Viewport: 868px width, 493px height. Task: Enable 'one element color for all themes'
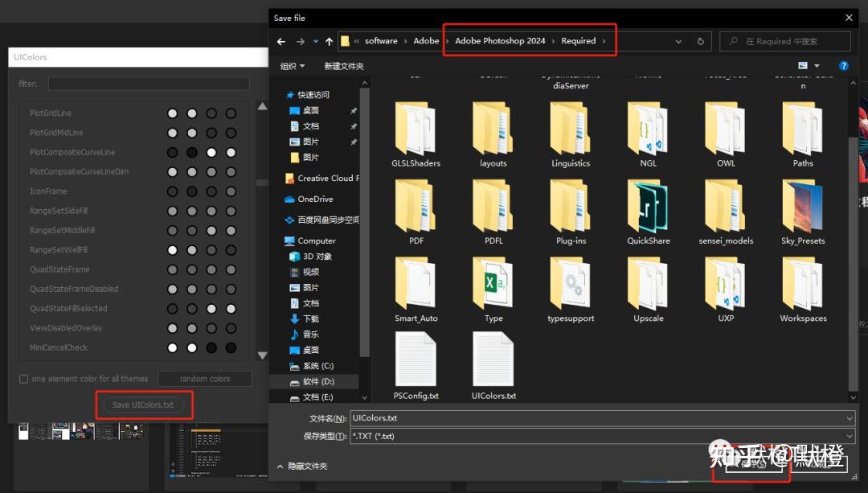[x=23, y=378]
